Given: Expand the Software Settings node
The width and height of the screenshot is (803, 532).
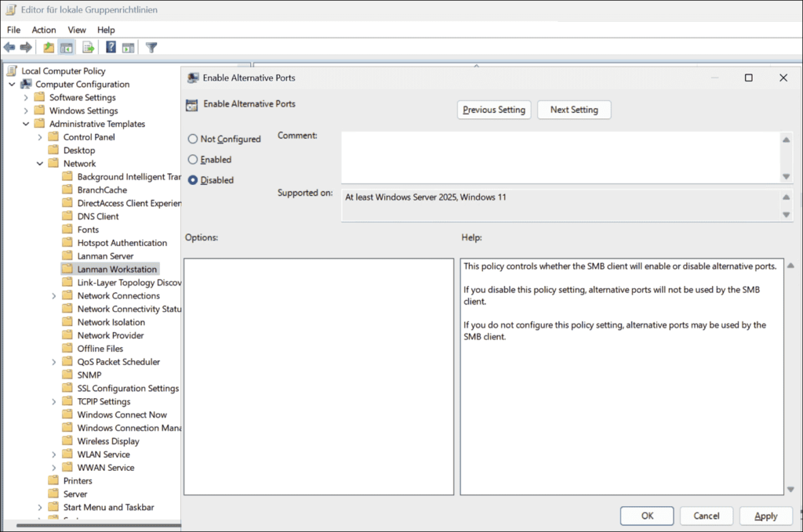Looking at the screenshot, I should coord(26,97).
